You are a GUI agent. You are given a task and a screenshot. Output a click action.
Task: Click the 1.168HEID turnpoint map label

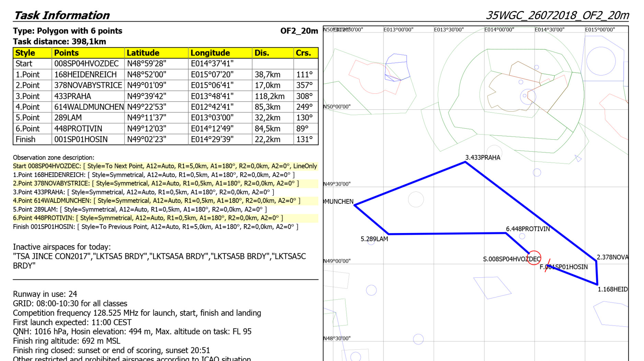coord(612,289)
